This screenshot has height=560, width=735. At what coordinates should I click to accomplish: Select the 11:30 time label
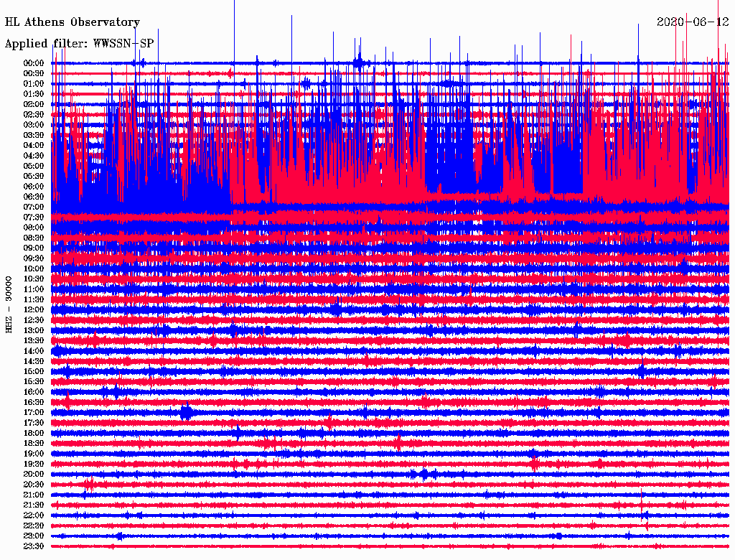34,299
